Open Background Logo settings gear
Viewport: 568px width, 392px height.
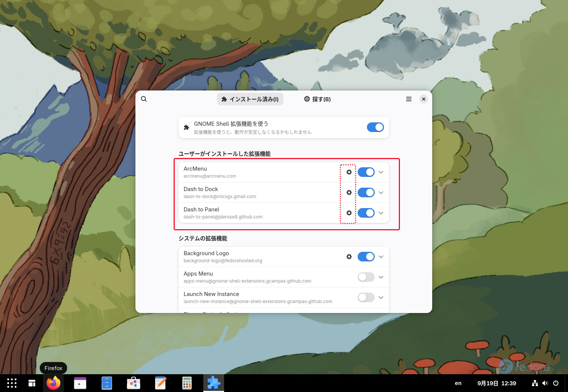pos(349,257)
